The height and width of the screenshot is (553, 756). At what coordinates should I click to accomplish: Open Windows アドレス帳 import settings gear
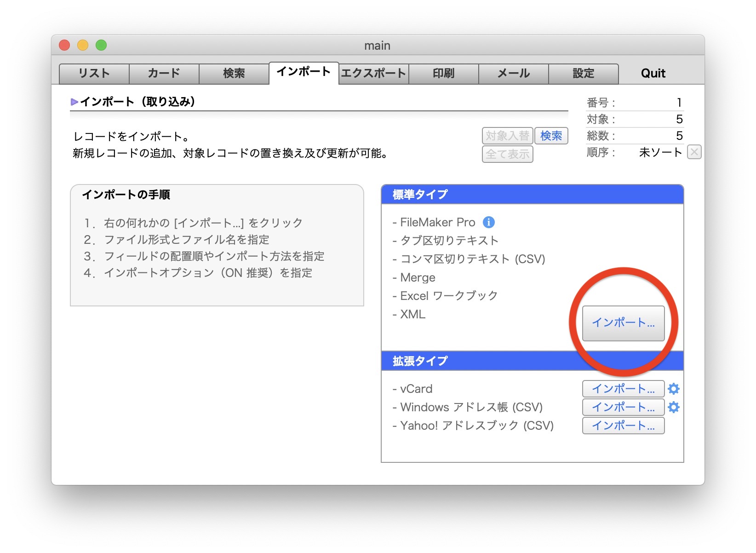click(673, 407)
